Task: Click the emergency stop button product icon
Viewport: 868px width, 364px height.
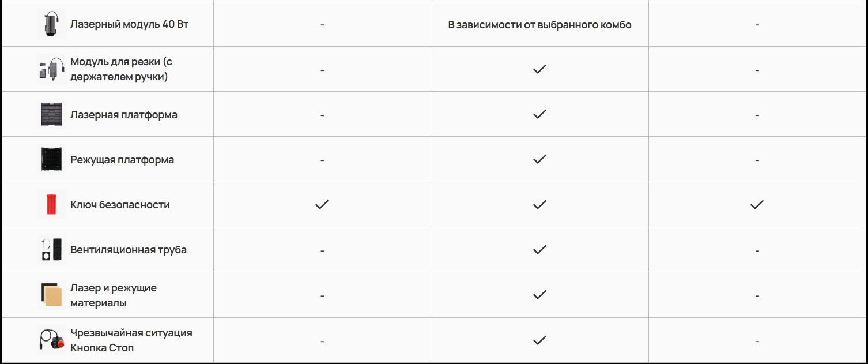Action: pos(51,340)
